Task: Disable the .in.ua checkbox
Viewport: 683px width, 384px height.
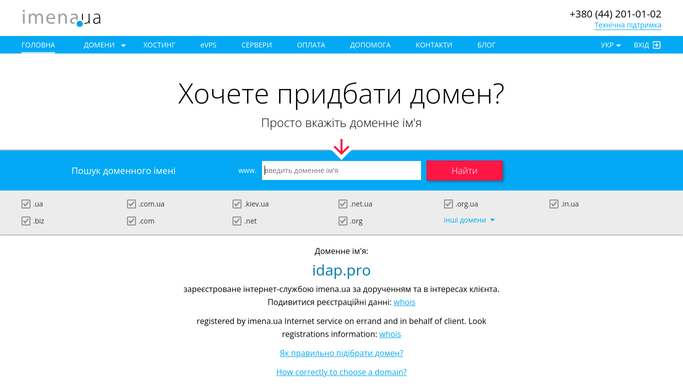Action: tap(554, 204)
